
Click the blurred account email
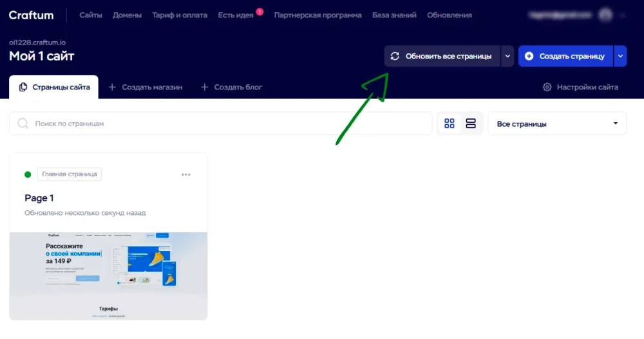[560, 15]
